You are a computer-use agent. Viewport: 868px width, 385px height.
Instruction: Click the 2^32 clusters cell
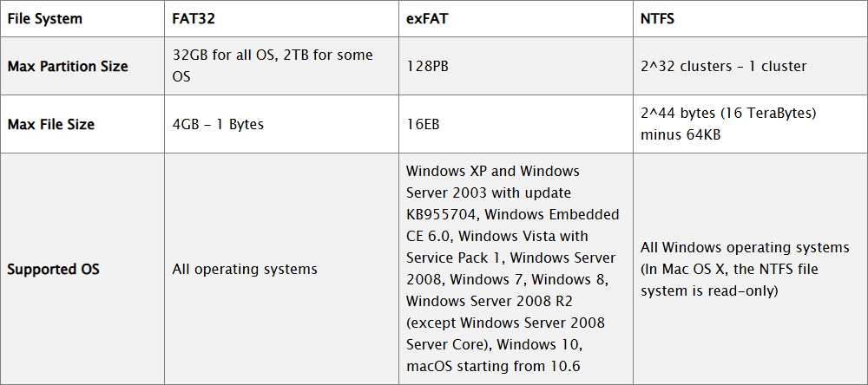[722, 66]
